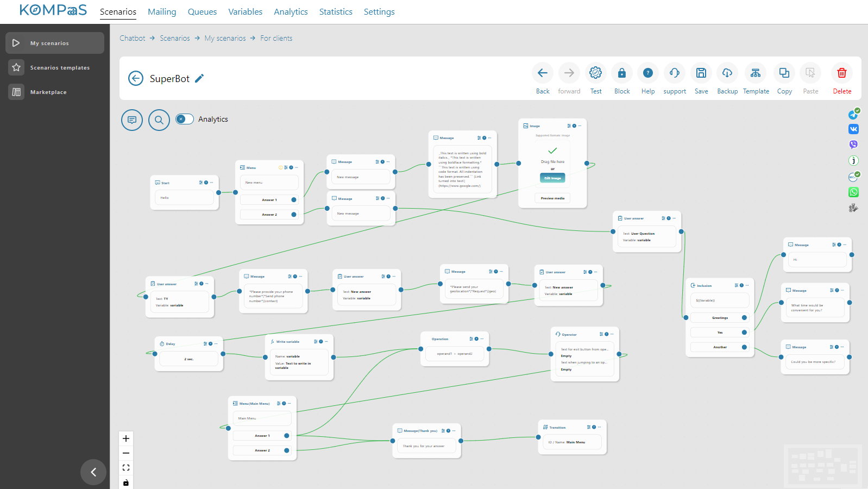Zoom out of the canvas
This screenshot has height=489, width=868.
tap(126, 453)
